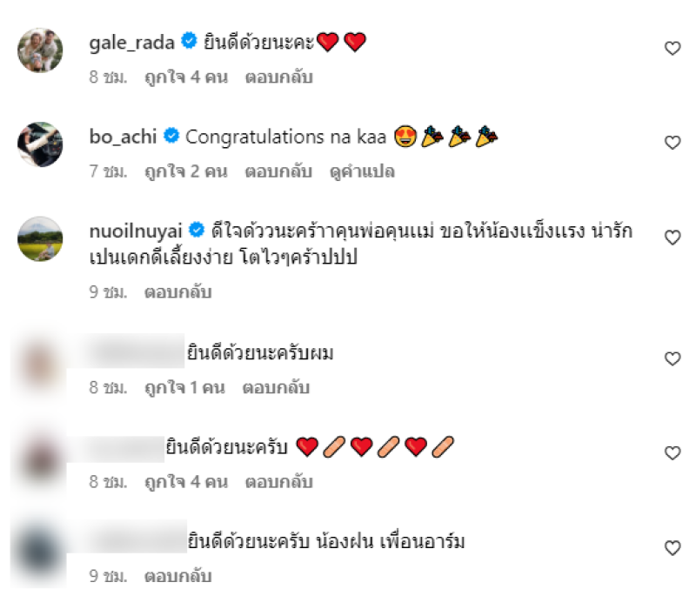This screenshot has width=696, height=616.
Task: Open bo_achi's profile avatar
Action: [40, 144]
